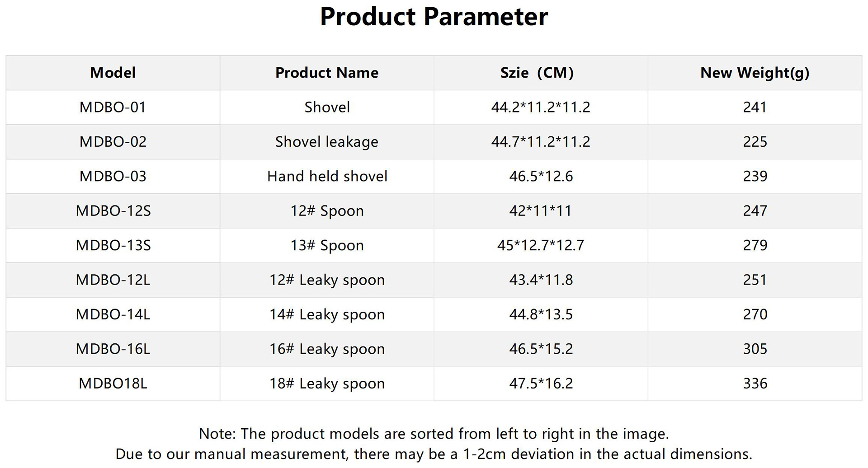Select the New Weight(g) column header
This screenshot has height=468, width=868.
pyautogui.click(x=755, y=73)
